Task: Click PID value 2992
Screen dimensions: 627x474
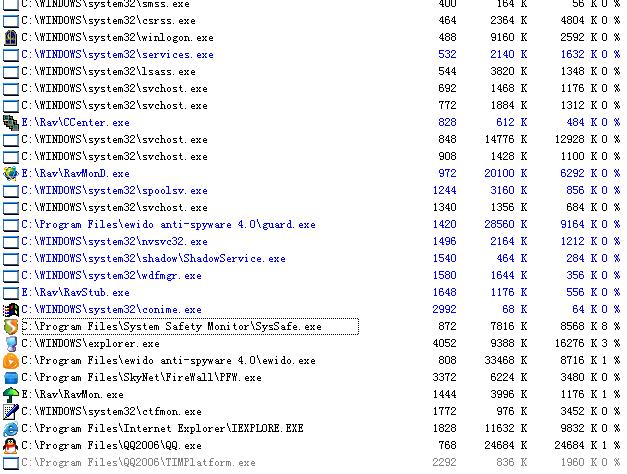Action: (445, 310)
